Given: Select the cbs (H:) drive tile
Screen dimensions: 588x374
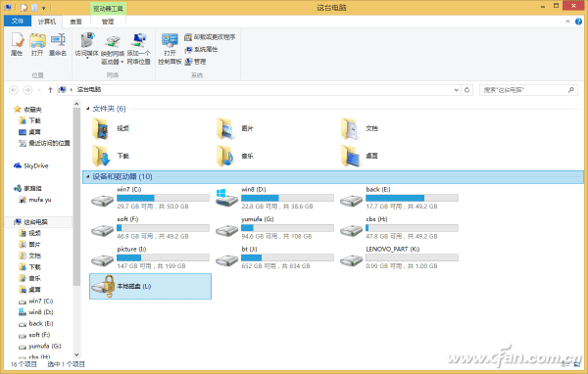Looking at the screenshot, I should 399,228.
